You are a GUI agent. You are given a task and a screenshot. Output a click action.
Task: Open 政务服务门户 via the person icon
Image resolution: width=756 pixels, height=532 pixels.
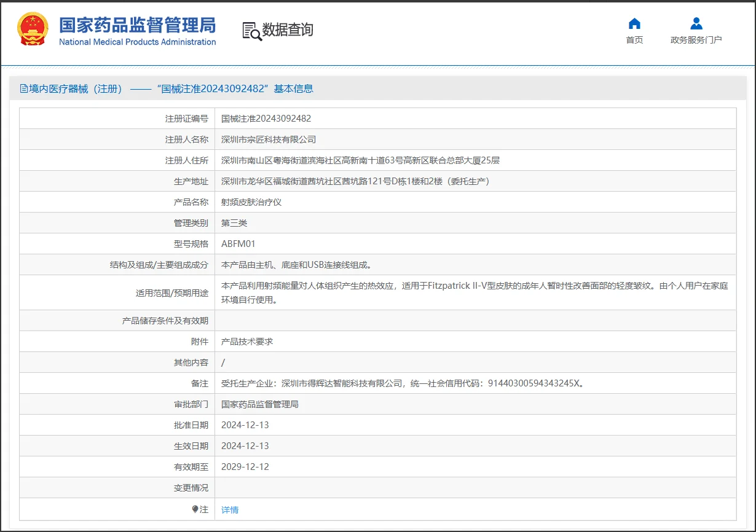click(696, 23)
